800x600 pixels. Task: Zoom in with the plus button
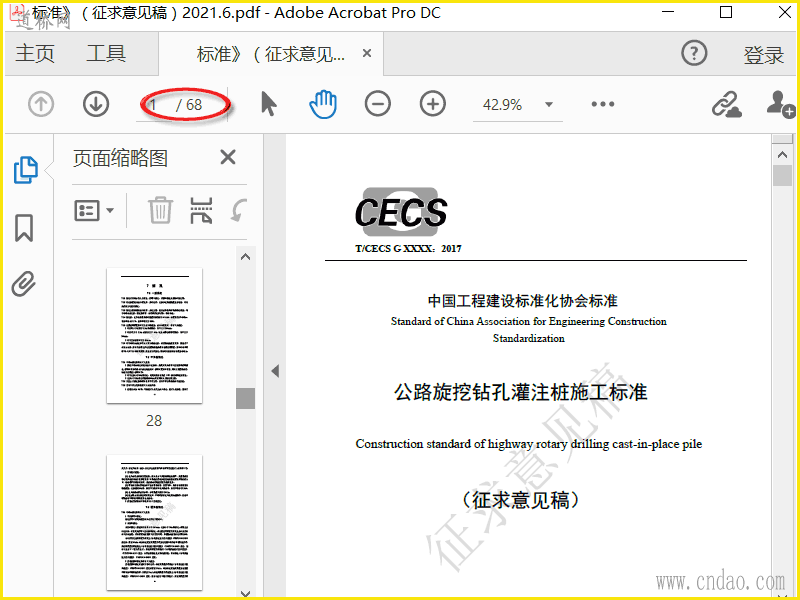pos(433,104)
